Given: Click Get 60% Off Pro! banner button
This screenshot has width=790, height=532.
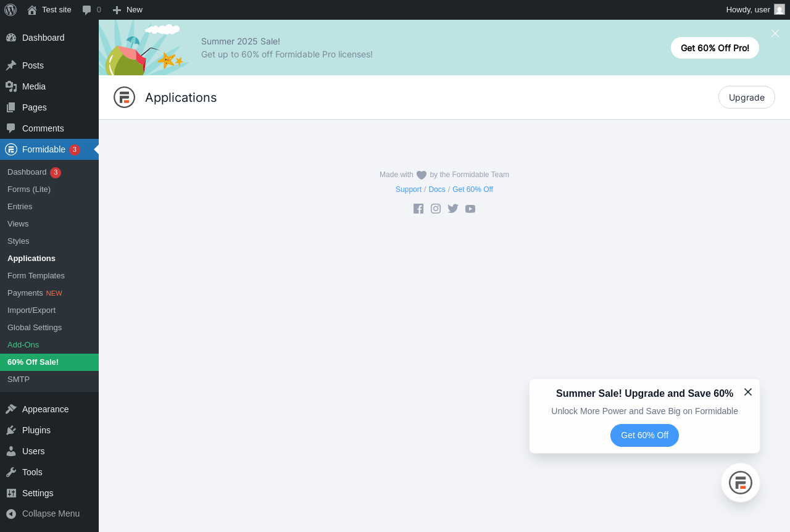Looking at the screenshot, I should [715, 48].
